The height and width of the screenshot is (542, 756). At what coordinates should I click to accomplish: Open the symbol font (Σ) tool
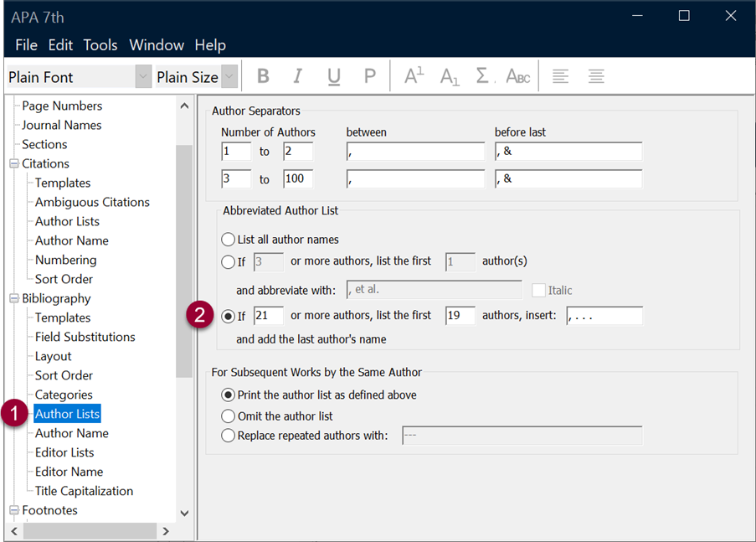482,75
